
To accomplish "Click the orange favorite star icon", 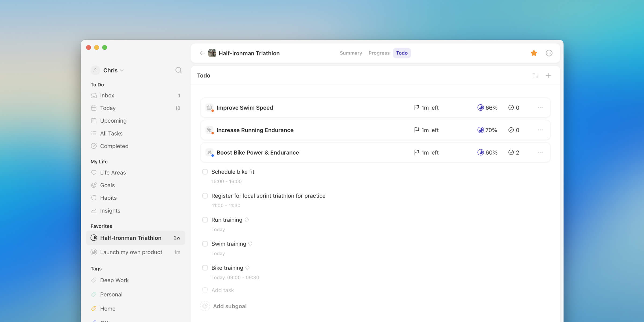I will click(x=534, y=53).
